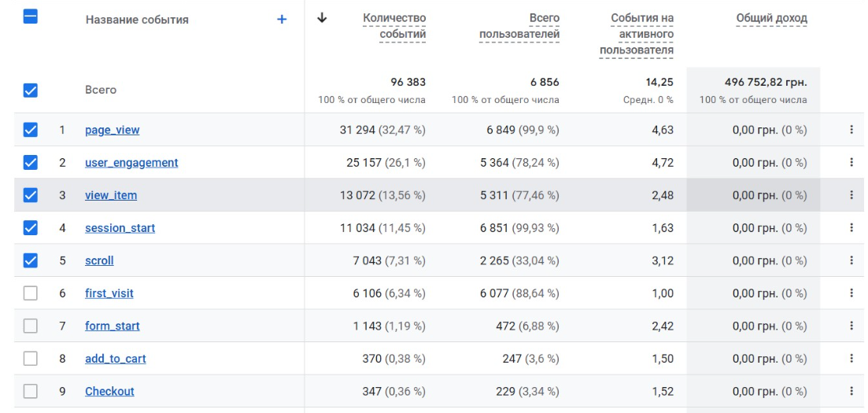Open three-dot menu for add_to_cart row
Screen dimensions: 868x413
tap(851, 359)
